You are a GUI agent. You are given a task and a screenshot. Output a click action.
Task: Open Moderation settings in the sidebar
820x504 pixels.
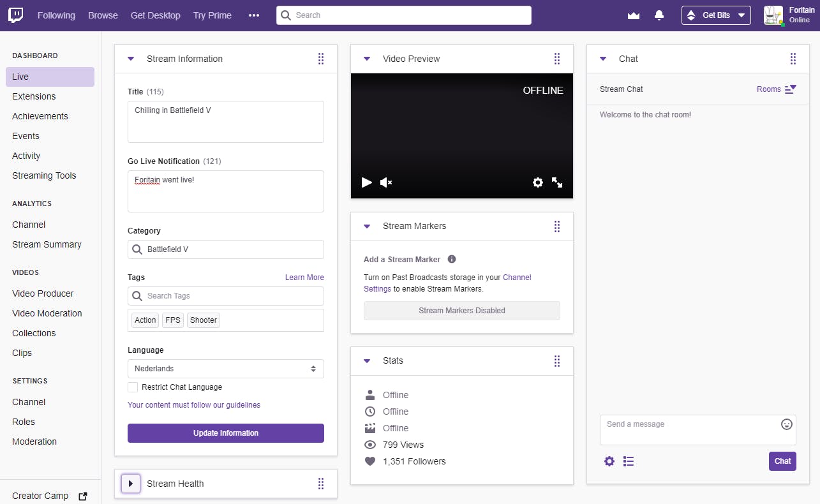point(34,441)
